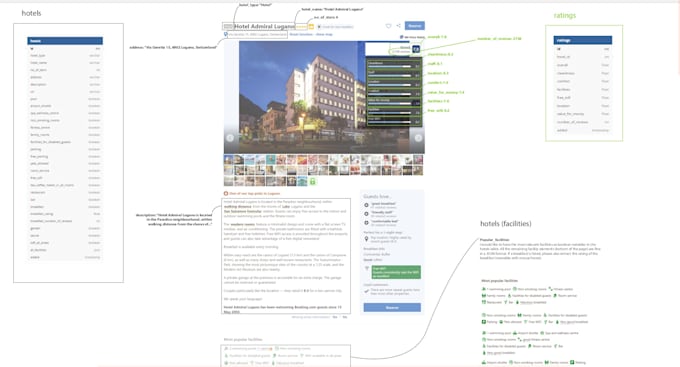Click the Great location link
The image size is (680, 367).
coord(301,34)
